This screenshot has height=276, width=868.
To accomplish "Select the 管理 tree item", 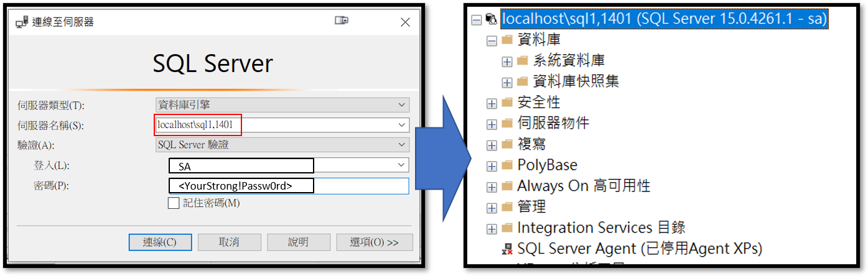I will coord(531,207).
